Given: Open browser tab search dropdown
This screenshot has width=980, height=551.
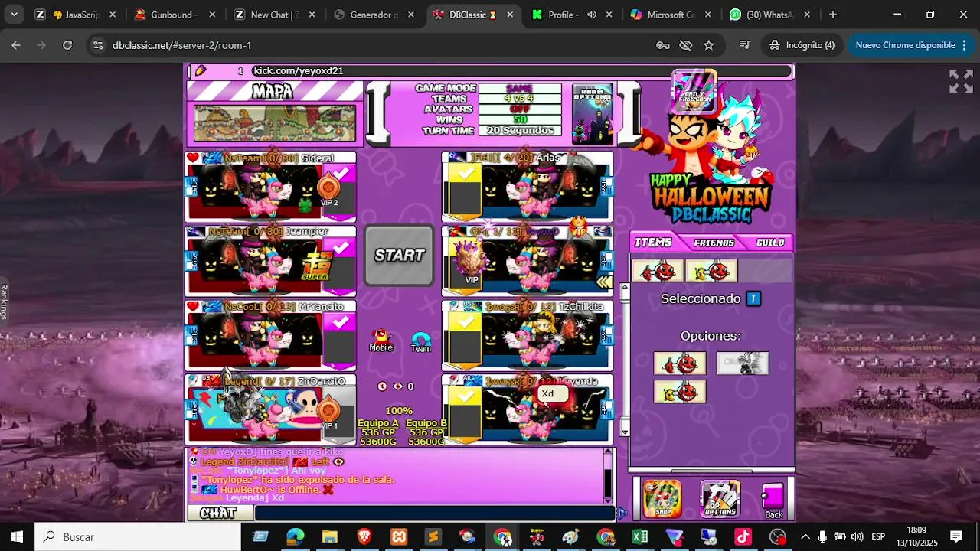Looking at the screenshot, I should [x=14, y=15].
